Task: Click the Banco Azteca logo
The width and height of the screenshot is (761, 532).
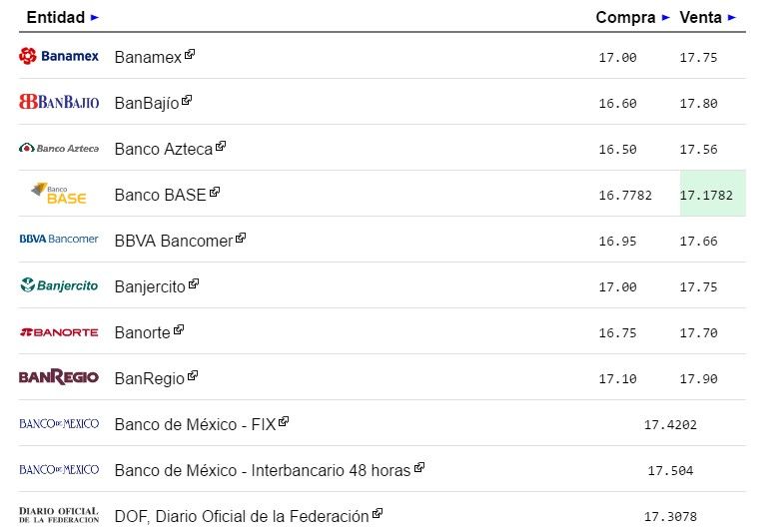Action: click(59, 148)
